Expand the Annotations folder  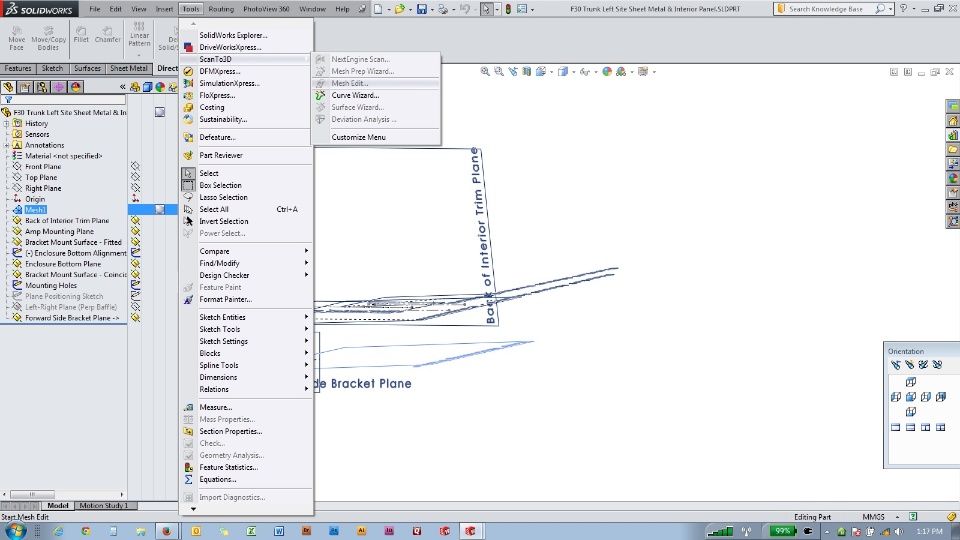click(7, 146)
